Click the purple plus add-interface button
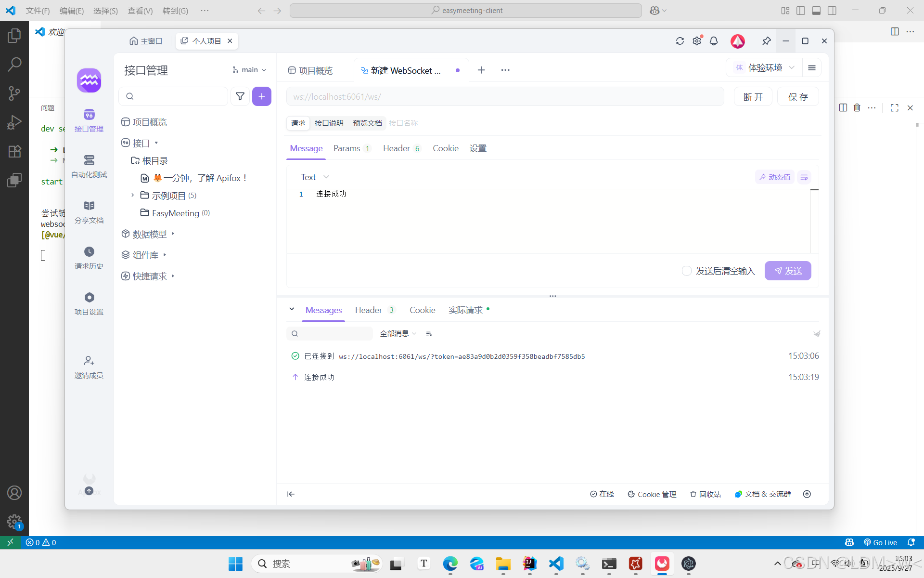This screenshot has width=924, height=578. (x=262, y=96)
